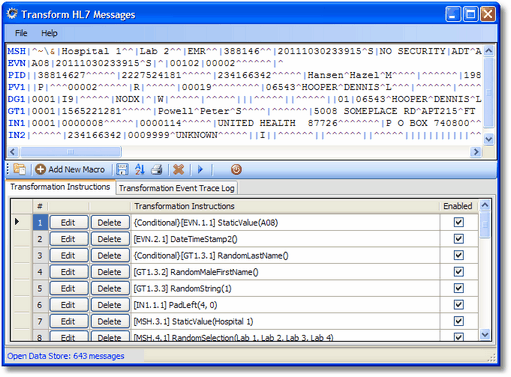The height and width of the screenshot is (377, 511).
Task: Edit the DateTimeStamp2 instruction row 2
Action: 68,239
